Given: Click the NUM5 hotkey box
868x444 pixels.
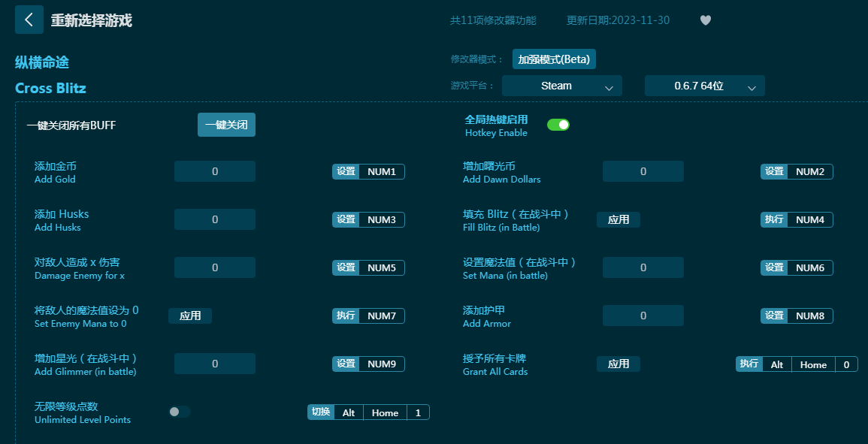Looking at the screenshot, I should [382, 268].
